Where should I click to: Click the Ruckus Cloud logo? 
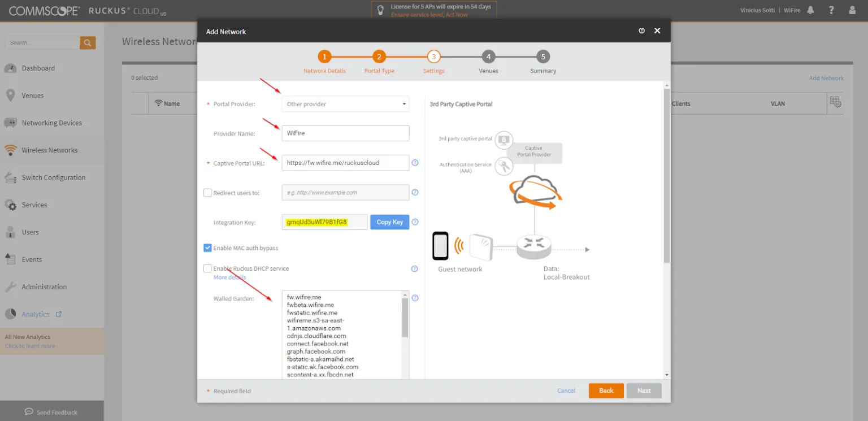[128, 11]
